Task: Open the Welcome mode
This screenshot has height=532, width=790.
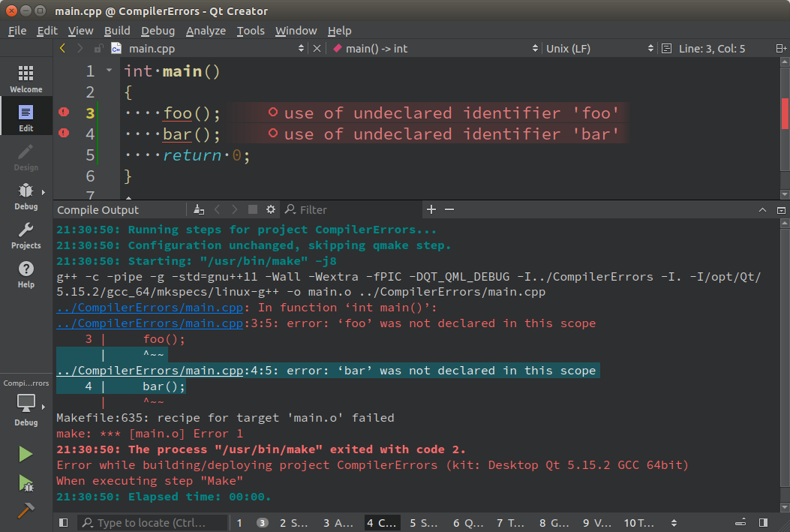Action: (26, 78)
